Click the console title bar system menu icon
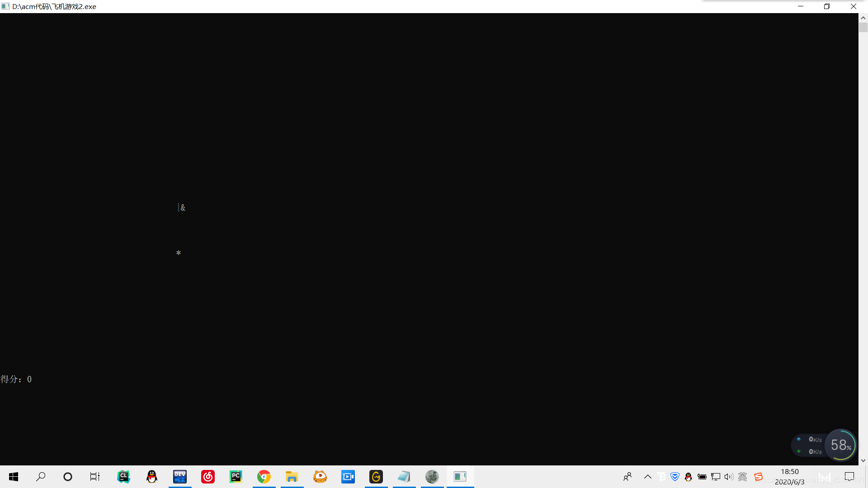The height and width of the screenshot is (488, 868). (5, 6)
